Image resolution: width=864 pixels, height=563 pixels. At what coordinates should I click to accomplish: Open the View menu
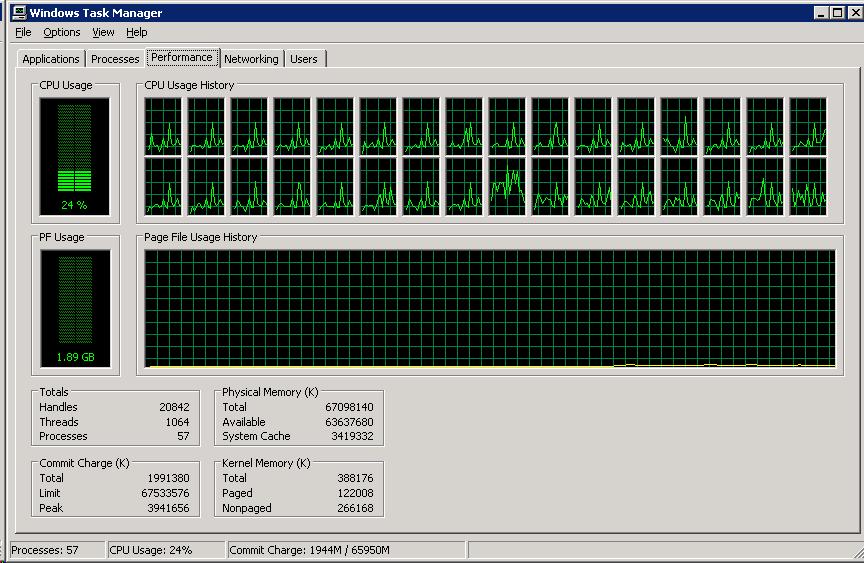(x=103, y=33)
